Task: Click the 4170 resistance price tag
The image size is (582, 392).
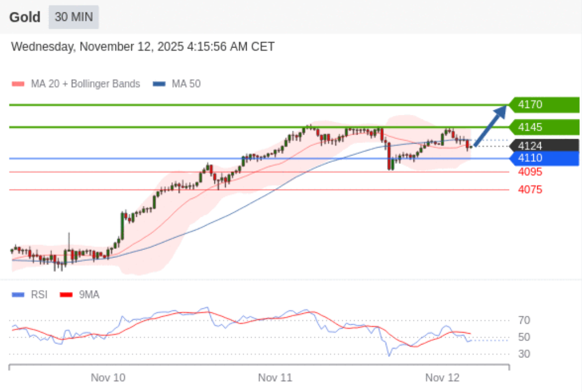Action: 544,105
